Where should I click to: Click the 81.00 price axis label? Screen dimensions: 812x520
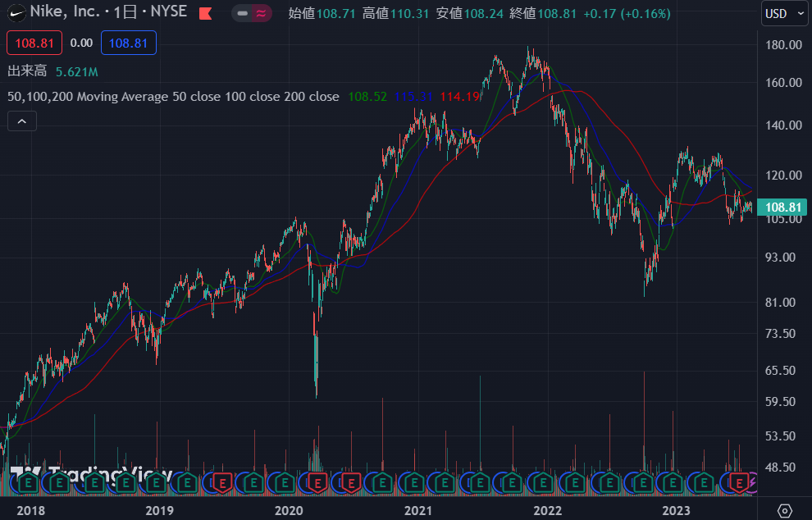pyautogui.click(x=780, y=303)
